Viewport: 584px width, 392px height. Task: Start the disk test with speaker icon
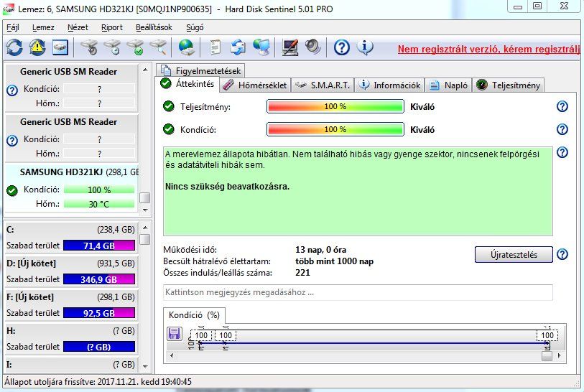(88, 47)
